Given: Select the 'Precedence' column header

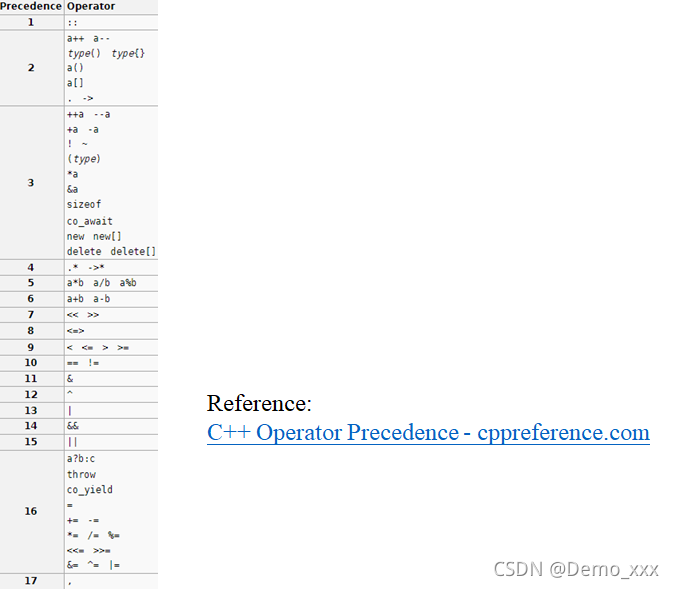Looking at the screenshot, I should click(31, 6).
